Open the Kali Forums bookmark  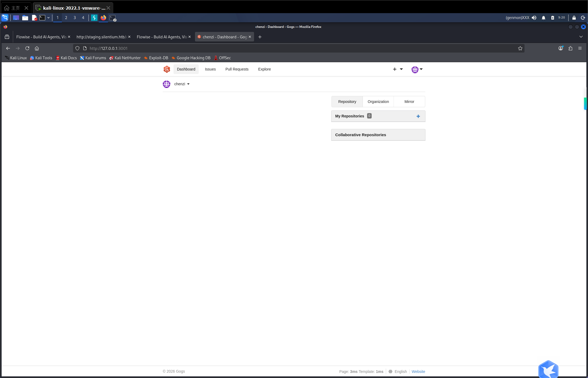[93, 58]
